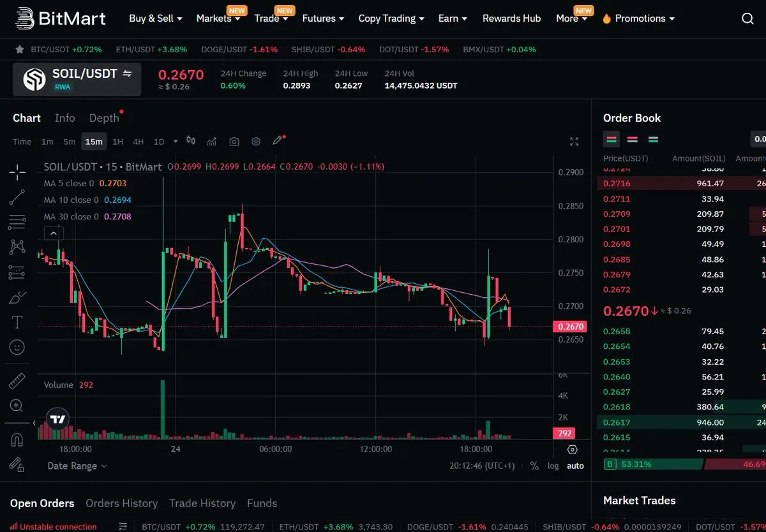Set chart interval to 1D
The image size is (766, 532).
pyautogui.click(x=159, y=142)
